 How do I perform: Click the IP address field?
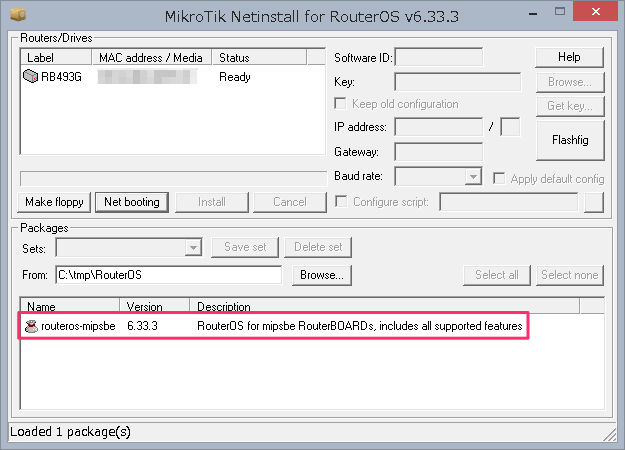pyautogui.click(x=438, y=127)
